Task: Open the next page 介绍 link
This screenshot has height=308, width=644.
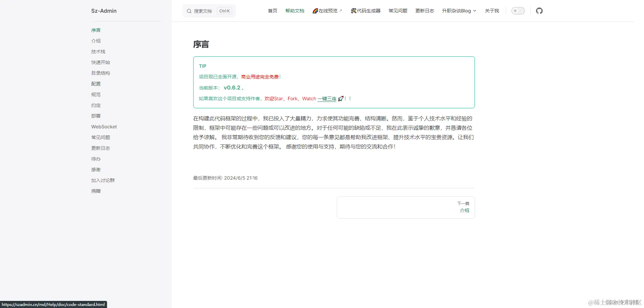Action: pos(464,210)
